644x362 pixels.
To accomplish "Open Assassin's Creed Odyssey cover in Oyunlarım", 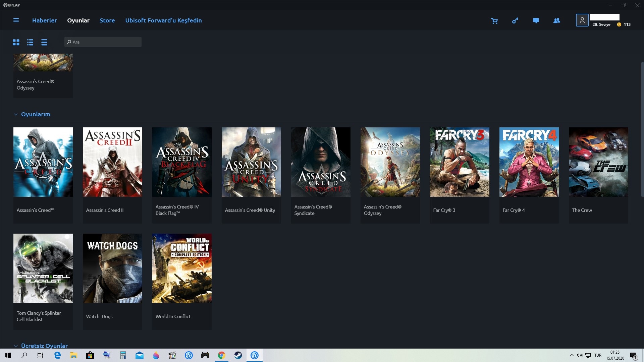I will click(390, 162).
